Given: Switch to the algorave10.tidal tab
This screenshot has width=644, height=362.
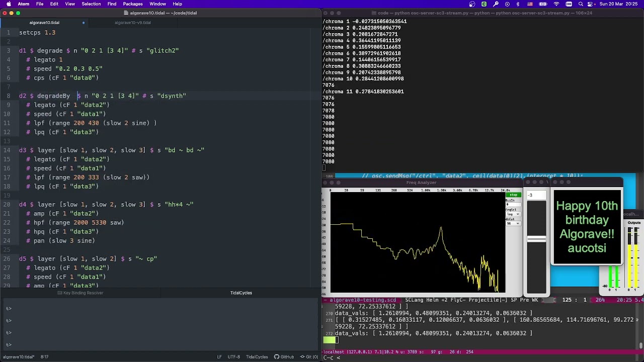Looking at the screenshot, I should pyautogui.click(x=44, y=23).
